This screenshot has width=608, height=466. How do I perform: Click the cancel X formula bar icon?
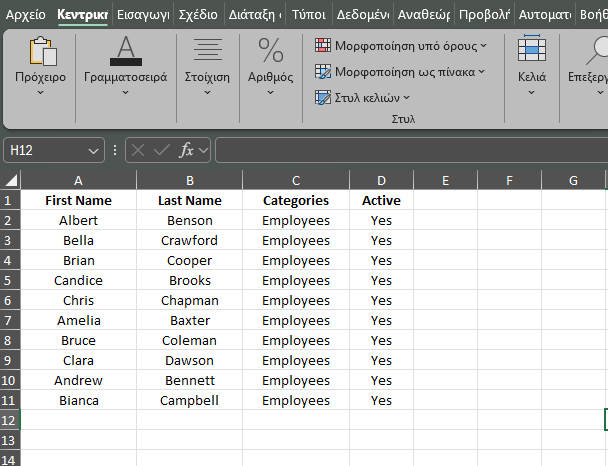(138, 150)
